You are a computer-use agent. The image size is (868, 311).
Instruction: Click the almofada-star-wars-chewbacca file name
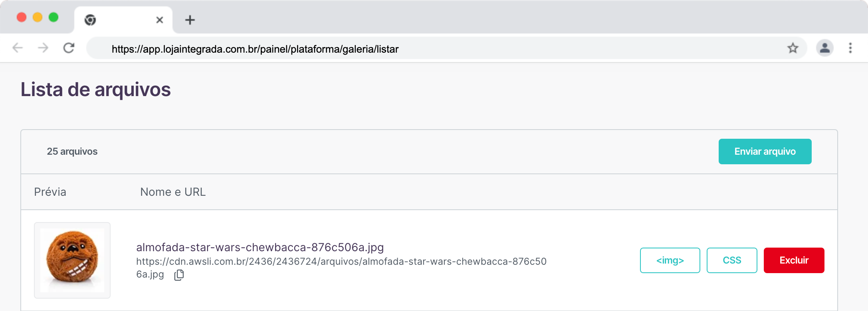tap(260, 247)
